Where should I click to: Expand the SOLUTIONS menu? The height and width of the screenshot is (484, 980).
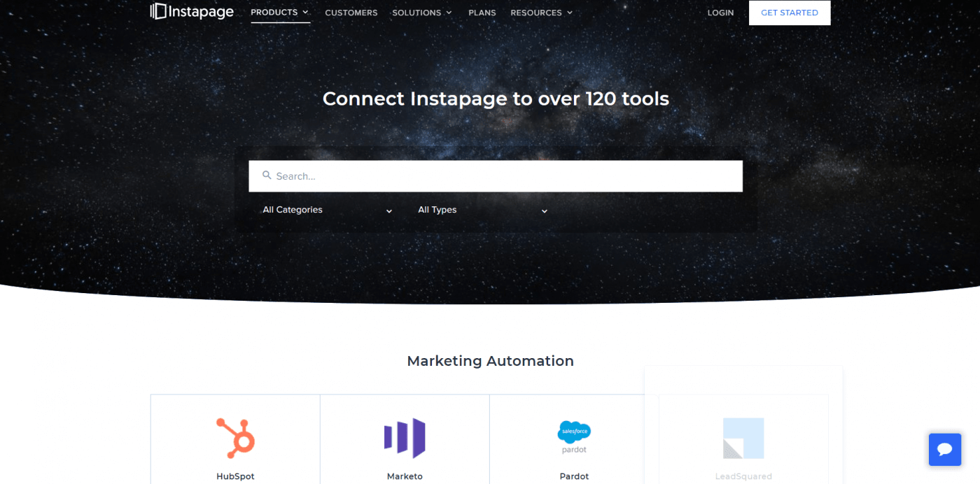pos(422,13)
